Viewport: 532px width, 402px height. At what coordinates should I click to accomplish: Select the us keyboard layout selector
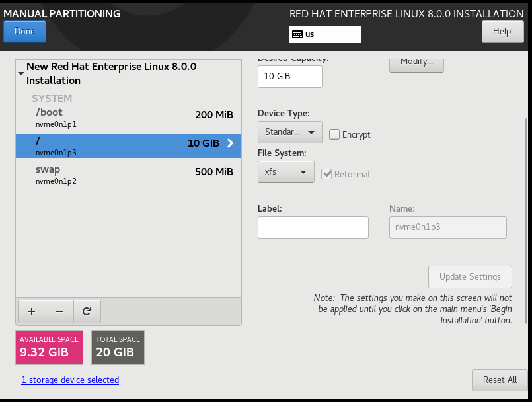tap(324, 34)
